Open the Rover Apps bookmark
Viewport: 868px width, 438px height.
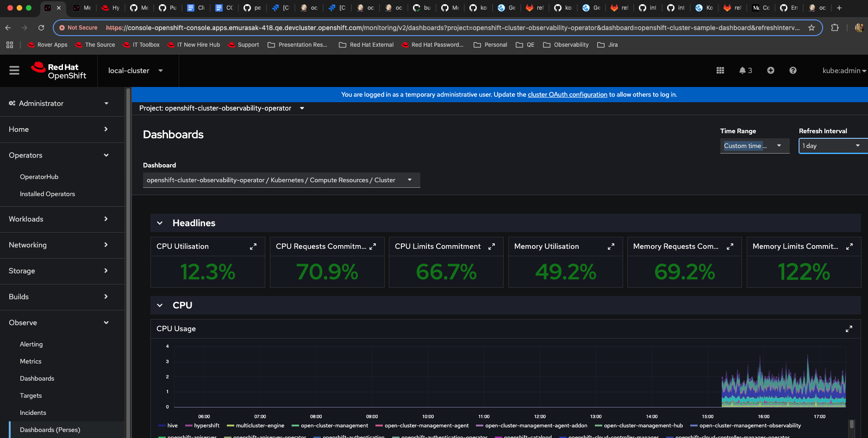coord(48,45)
